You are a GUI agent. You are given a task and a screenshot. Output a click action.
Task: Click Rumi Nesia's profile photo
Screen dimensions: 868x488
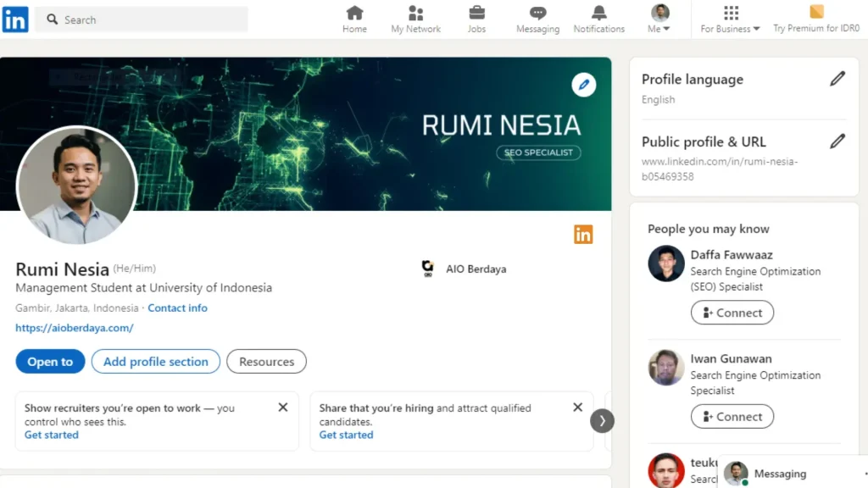tap(76, 185)
